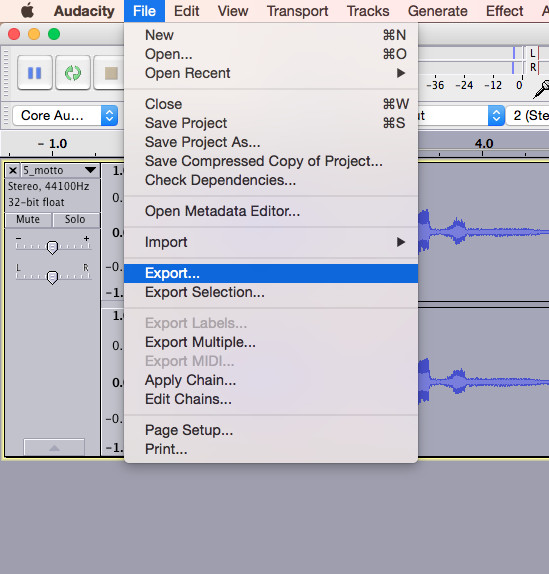
Task: Choose Close from the File menu
Action: coord(271,104)
